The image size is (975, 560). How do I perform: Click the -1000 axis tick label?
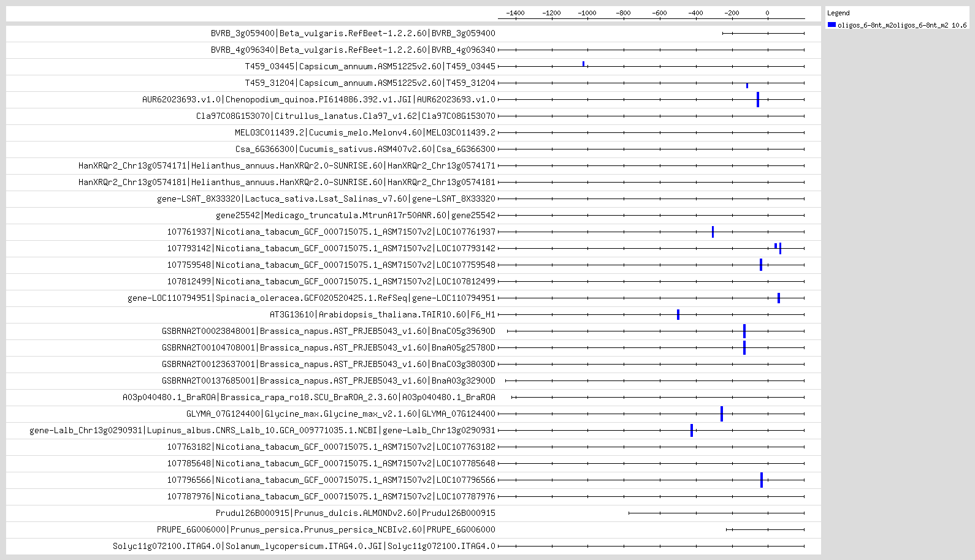587,13
